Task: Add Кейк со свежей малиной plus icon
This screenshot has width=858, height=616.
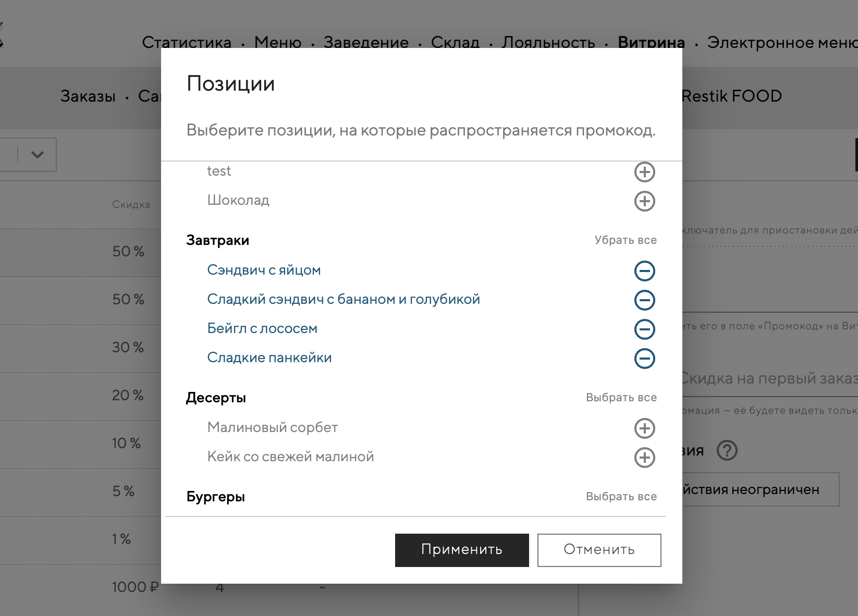Action: tap(644, 458)
